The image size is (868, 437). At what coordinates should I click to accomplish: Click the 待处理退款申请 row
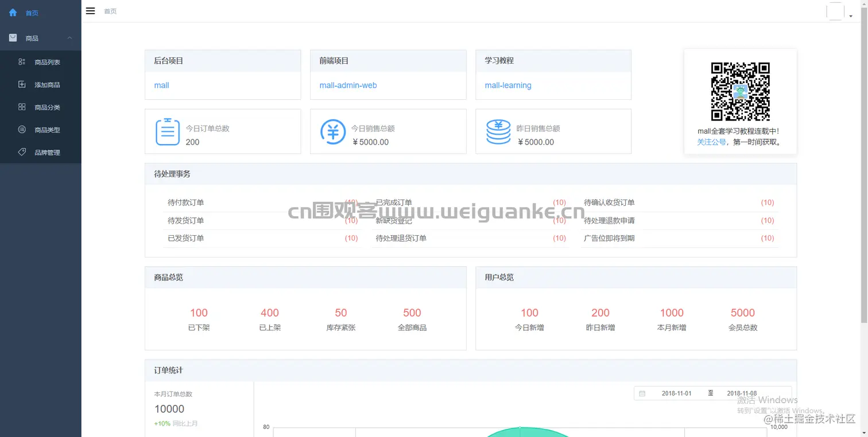point(679,220)
